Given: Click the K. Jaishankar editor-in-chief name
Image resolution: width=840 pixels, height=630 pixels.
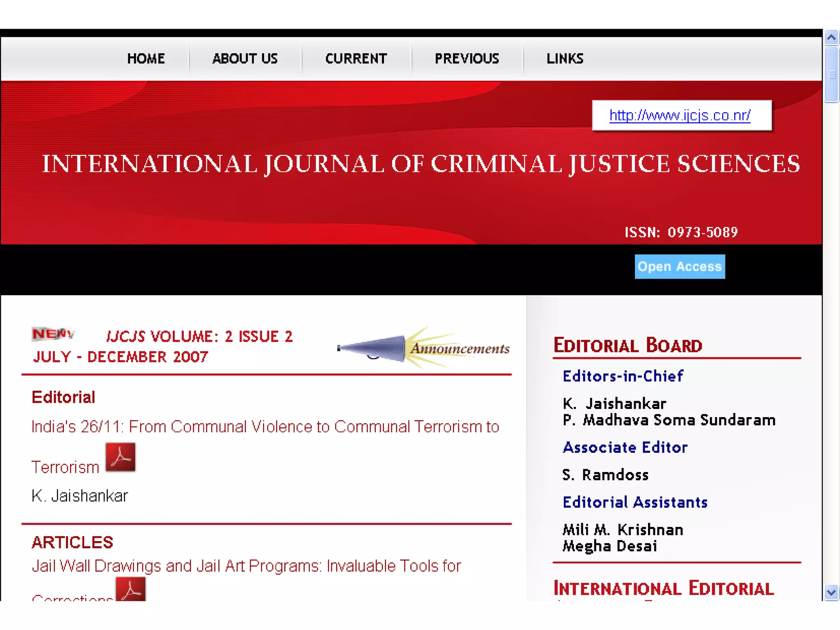Looking at the screenshot, I should pyautogui.click(x=614, y=404).
